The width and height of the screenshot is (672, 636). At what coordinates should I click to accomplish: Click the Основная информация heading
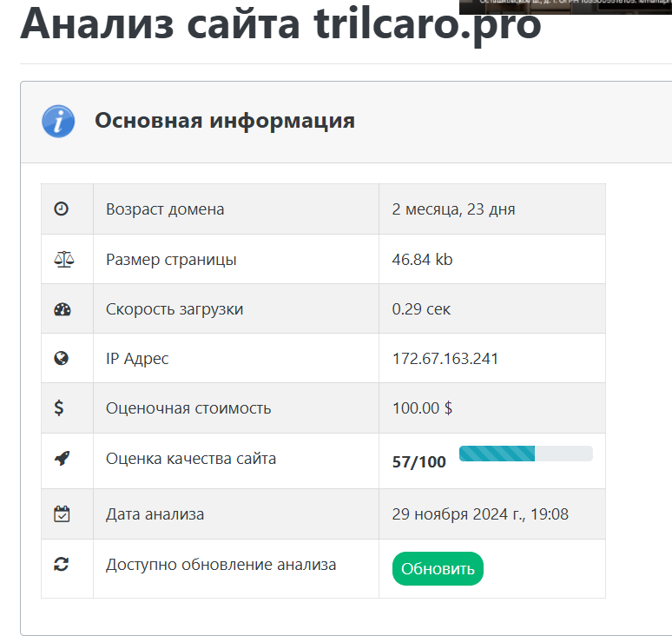coord(225,121)
